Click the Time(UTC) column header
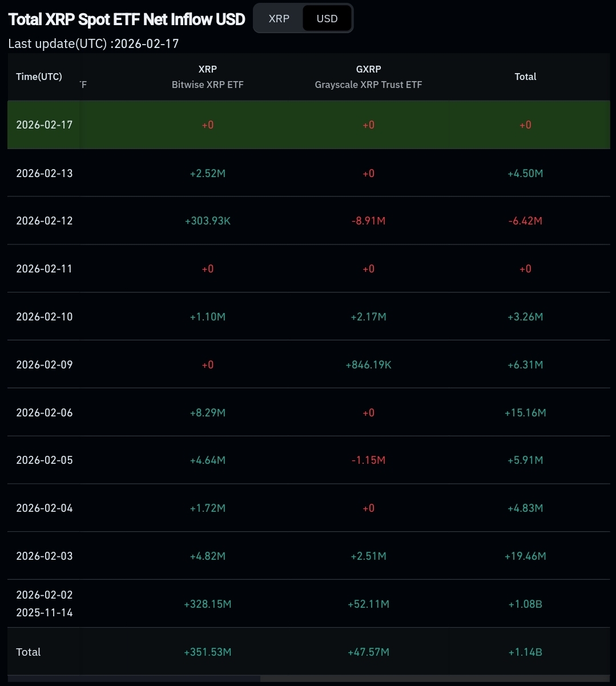616x686 pixels. pyautogui.click(x=39, y=77)
